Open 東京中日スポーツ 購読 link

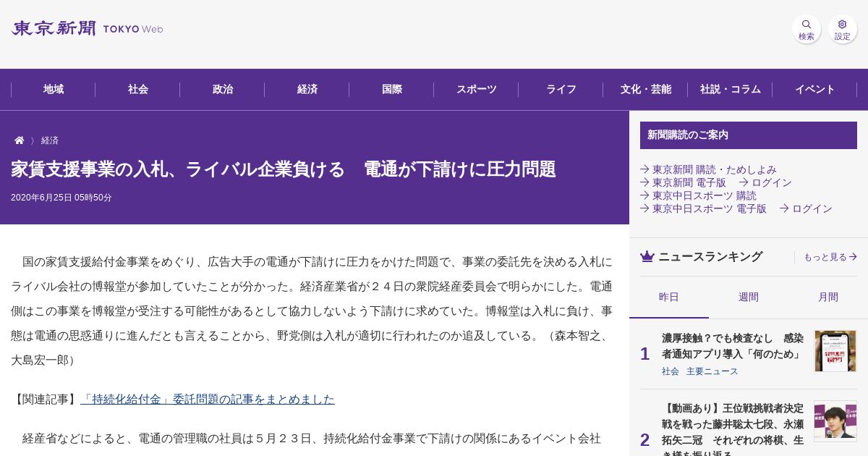[698, 195]
